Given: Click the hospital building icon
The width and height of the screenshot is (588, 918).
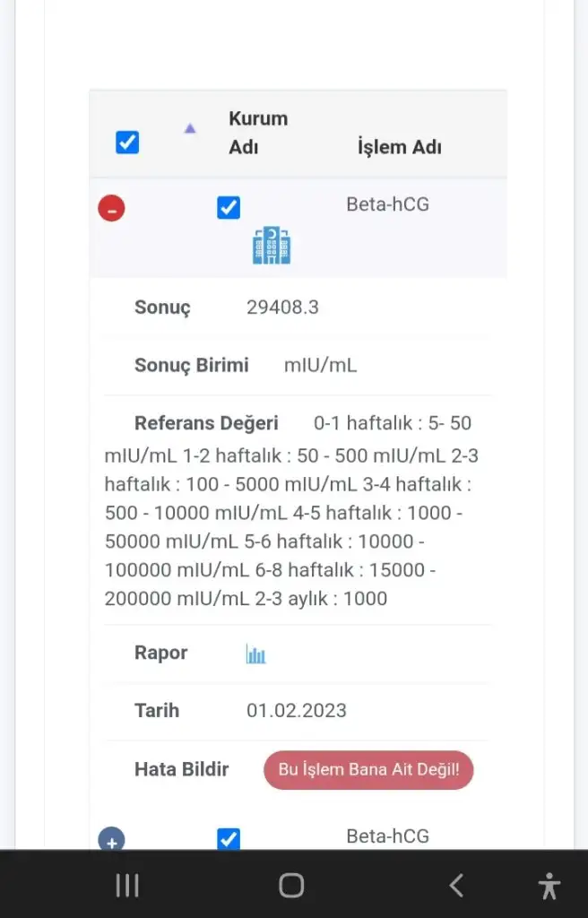Looking at the screenshot, I should [272, 246].
